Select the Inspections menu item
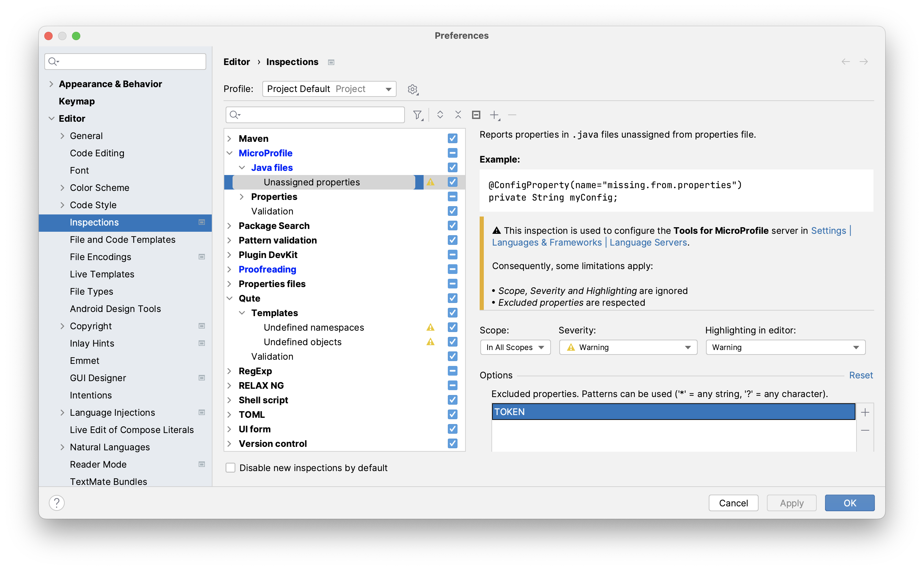 click(94, 222)
